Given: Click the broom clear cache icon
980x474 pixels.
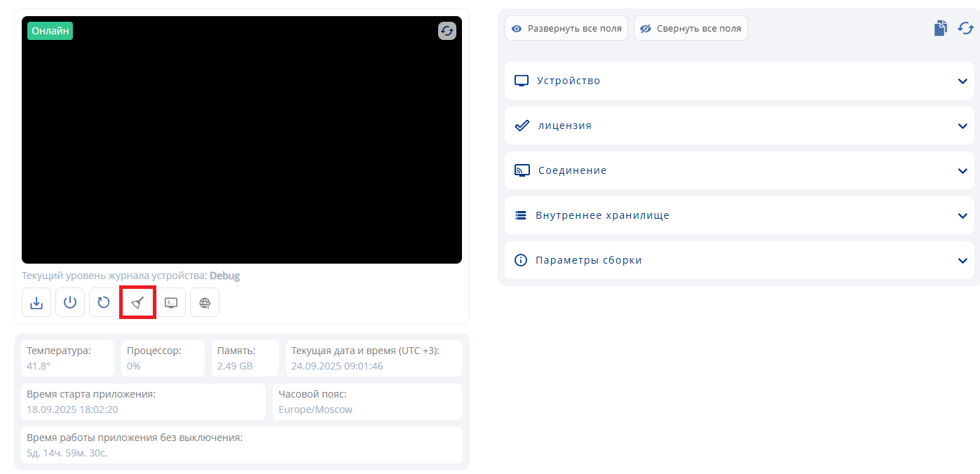Looking at the screenshot, I should pos(137,303).
